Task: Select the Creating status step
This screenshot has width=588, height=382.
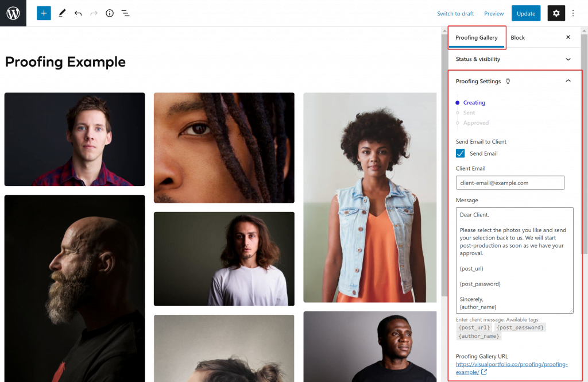Action: (474, 102)
